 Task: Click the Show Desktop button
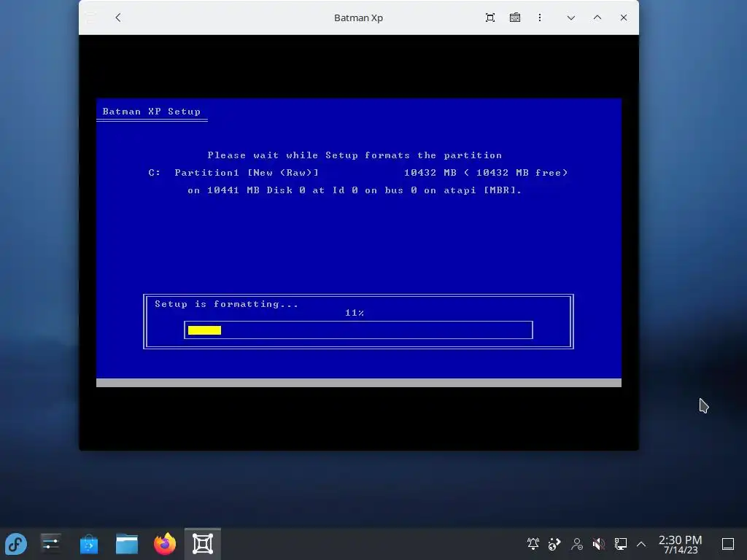(727, 543)
